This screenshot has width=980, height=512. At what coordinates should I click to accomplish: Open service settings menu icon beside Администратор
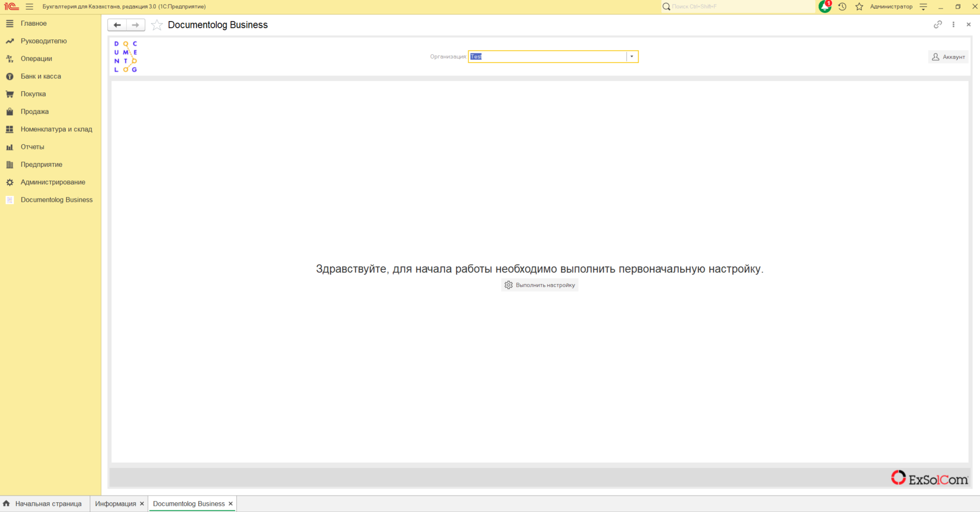tap(924, 7)
